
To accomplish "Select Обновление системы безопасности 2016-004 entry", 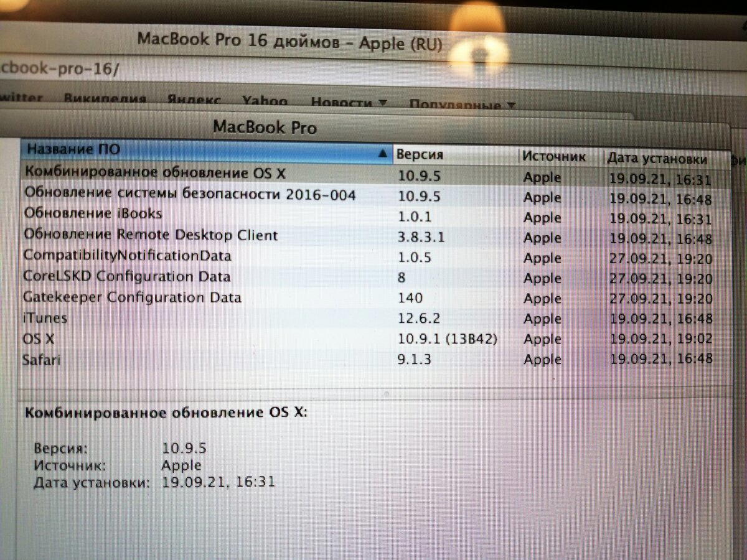I will point(190,194).
